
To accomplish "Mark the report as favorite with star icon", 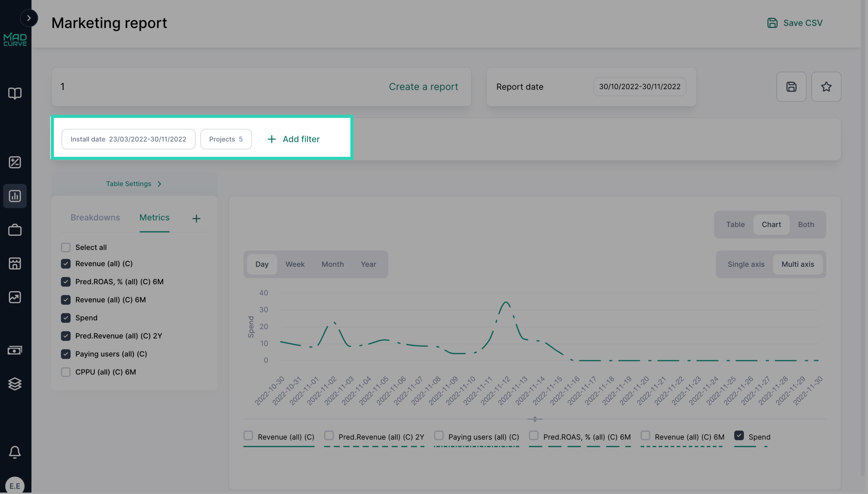I will (x=826, y=87).
